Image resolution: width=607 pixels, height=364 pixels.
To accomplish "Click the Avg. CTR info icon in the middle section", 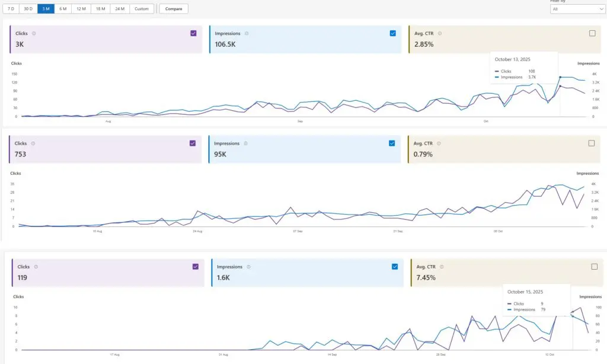I will point(439,143).
